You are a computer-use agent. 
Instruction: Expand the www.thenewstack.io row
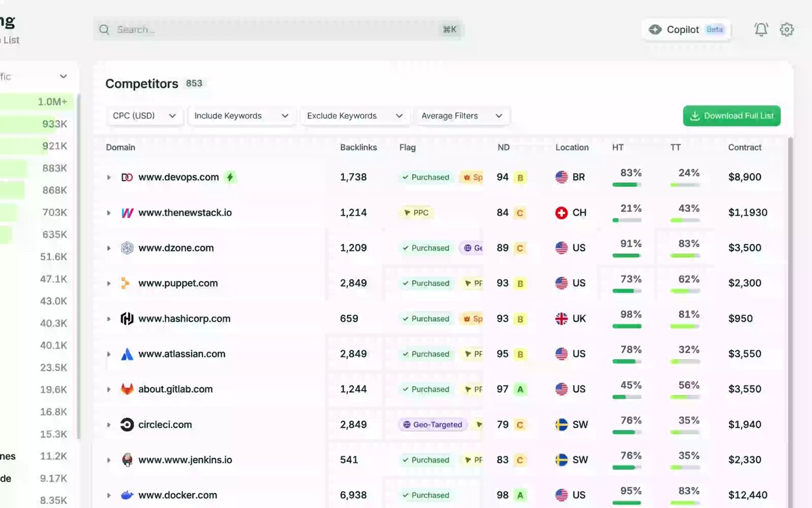pyautogui.click(x=109, y=213)
